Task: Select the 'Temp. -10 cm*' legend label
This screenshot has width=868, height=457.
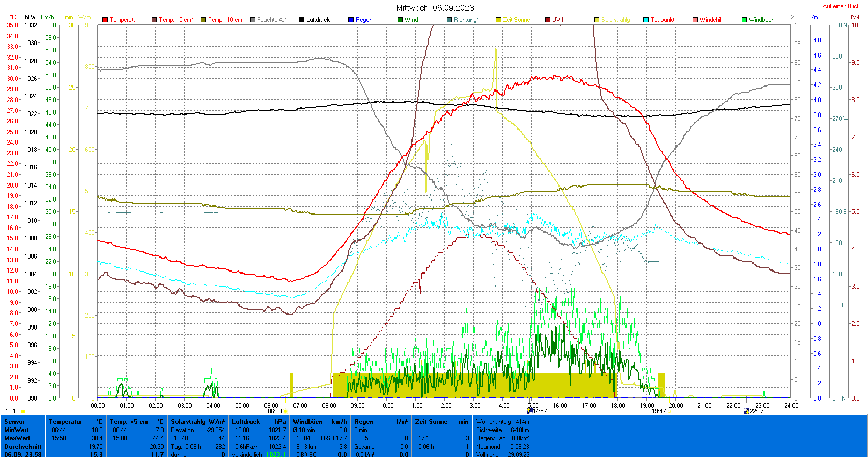Action: click(x=226, y=20)
